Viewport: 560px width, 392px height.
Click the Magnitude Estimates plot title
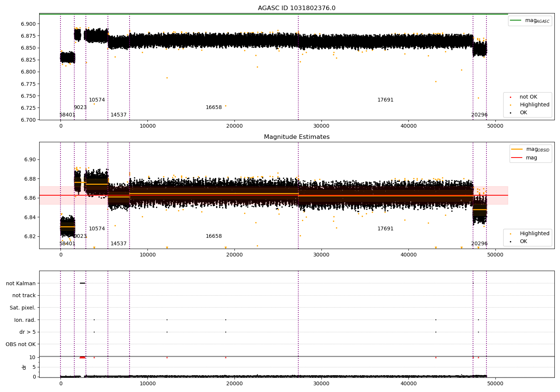[x=296, y=137]
